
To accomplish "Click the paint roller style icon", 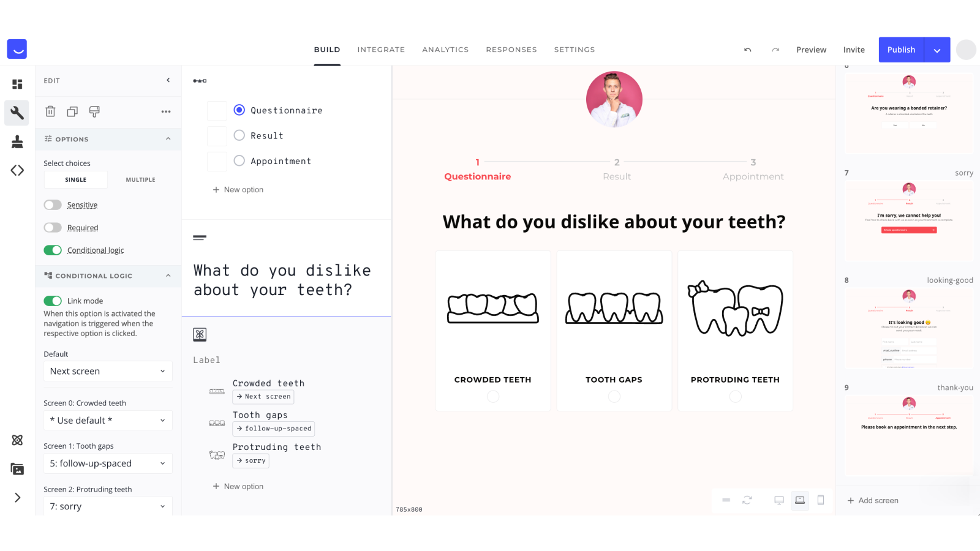I will click(94, 111).
